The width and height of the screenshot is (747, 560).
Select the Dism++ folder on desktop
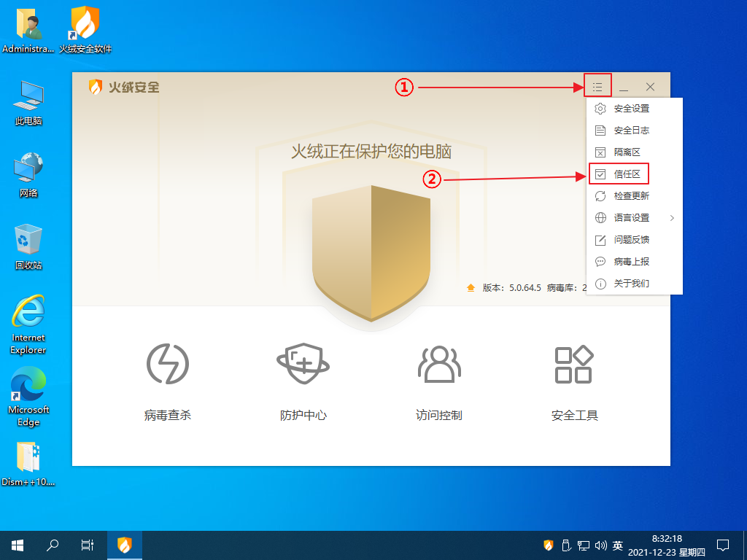(x=28, y=464)
